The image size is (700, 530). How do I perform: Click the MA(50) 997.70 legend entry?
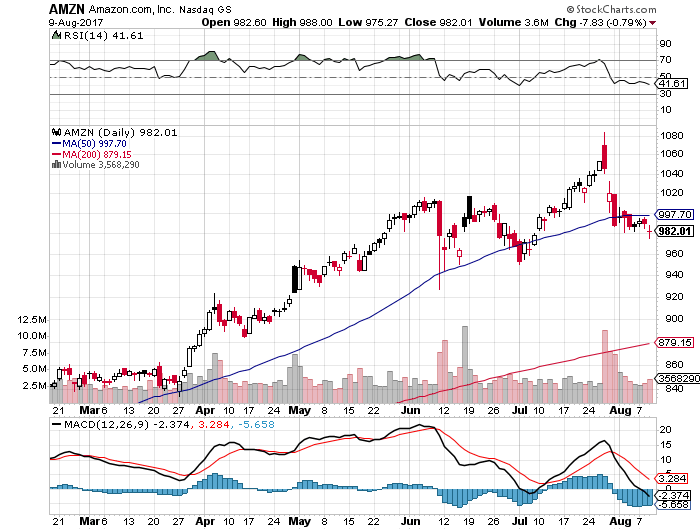(89, 143)
